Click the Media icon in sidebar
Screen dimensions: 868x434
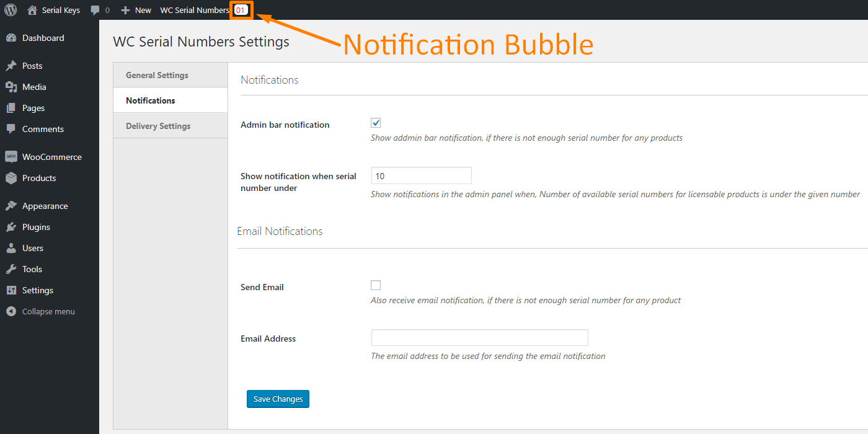coord(11,87)
